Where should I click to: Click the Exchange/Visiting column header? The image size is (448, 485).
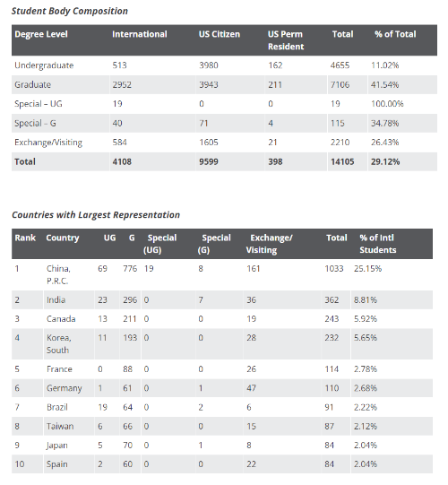coord(269,244)
